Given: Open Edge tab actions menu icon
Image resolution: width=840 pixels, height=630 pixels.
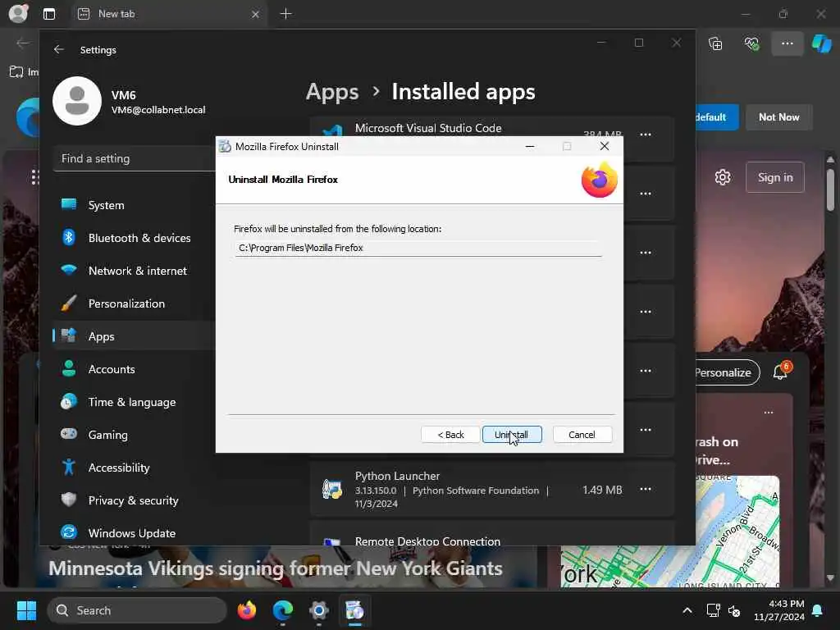Looking at the screenshot, I should (49, 14).
